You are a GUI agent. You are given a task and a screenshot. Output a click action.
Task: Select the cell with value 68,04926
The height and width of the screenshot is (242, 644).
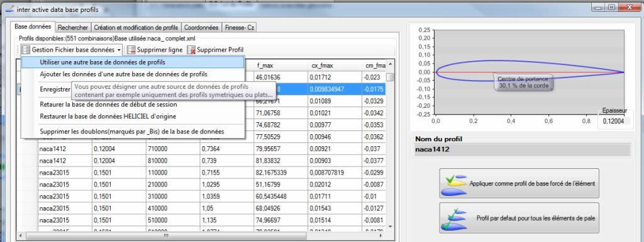coord(280,209)
